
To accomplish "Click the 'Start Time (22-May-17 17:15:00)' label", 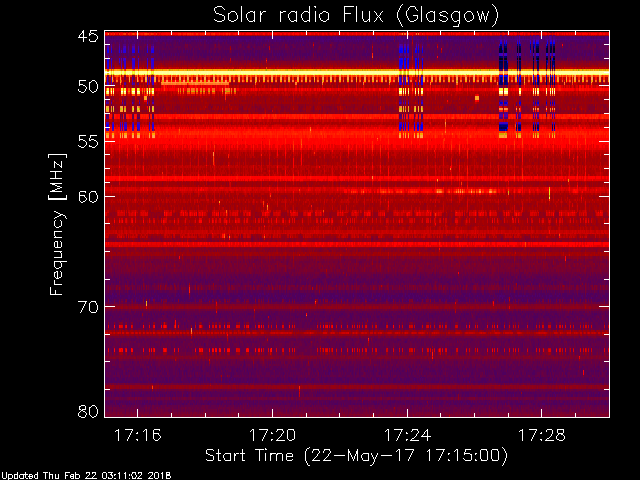I will (356, 456).
